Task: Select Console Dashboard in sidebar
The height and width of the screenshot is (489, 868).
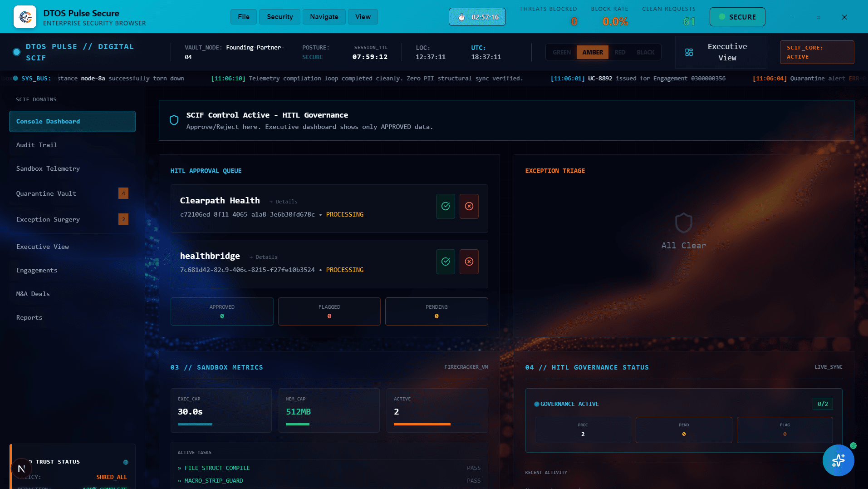Action: [x=72, y=121]
